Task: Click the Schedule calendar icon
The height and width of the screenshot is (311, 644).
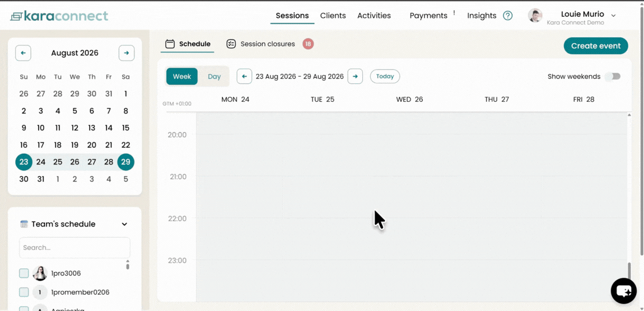Action: pos(170,44)
